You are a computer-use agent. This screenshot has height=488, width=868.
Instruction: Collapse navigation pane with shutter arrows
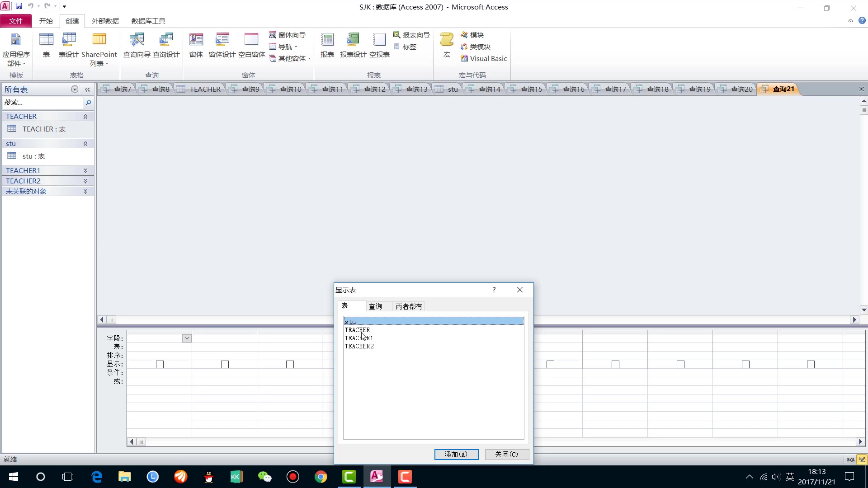click(x=87, y=89)
